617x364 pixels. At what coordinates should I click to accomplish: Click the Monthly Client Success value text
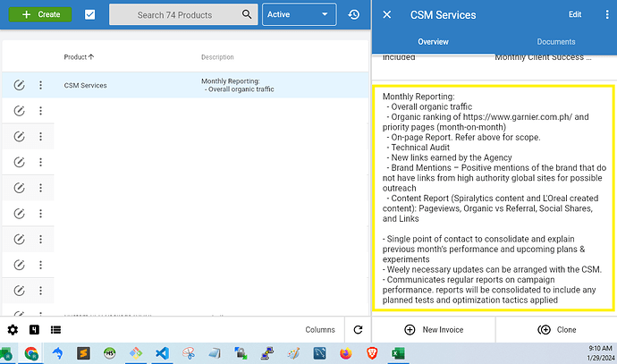(543, 57)
